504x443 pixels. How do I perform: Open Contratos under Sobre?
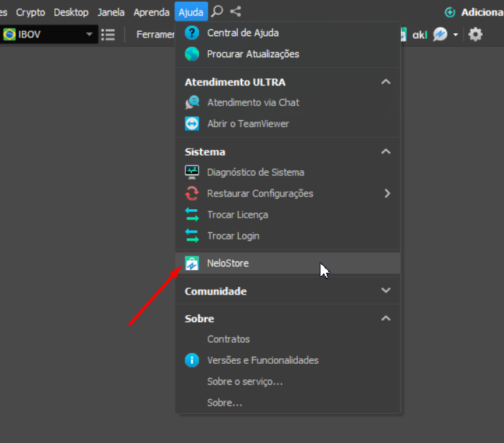288,339
